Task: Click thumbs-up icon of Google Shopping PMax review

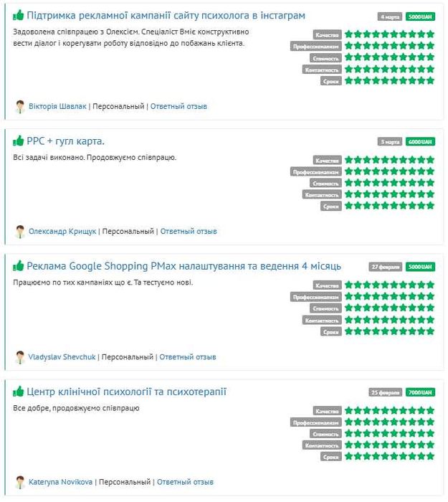Action: pyautogui.click(x=18, y=266)
